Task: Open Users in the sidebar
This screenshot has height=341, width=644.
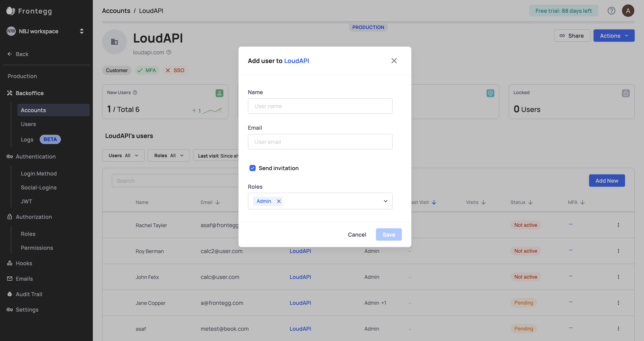Action: 28,124
